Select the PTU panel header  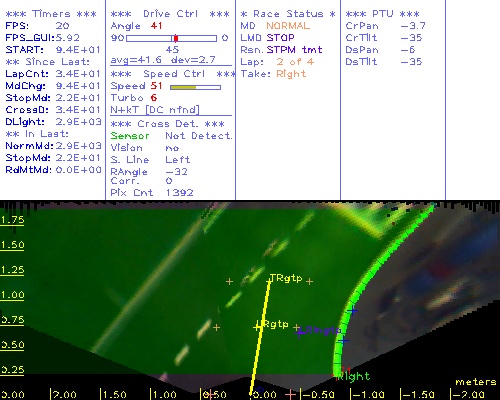382,14
